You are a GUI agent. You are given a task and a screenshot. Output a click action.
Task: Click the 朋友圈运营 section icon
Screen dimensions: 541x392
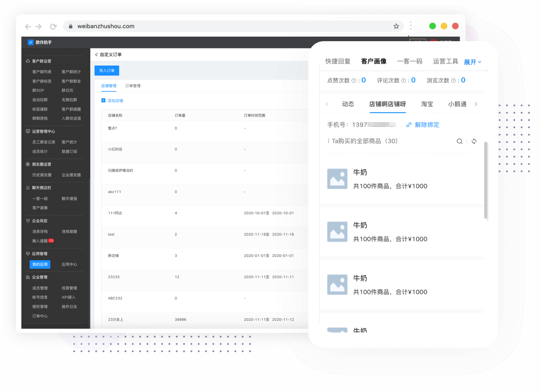(x=28, y=164)
